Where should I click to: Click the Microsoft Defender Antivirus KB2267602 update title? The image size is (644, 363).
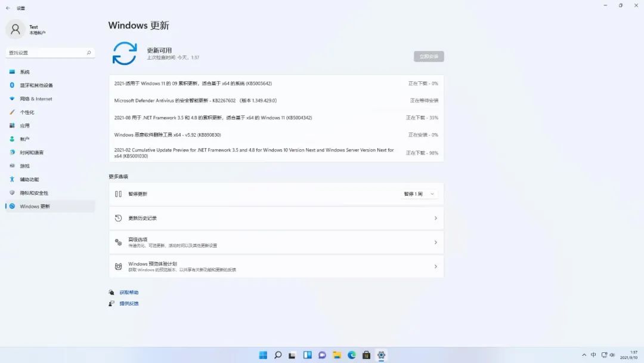196,100
